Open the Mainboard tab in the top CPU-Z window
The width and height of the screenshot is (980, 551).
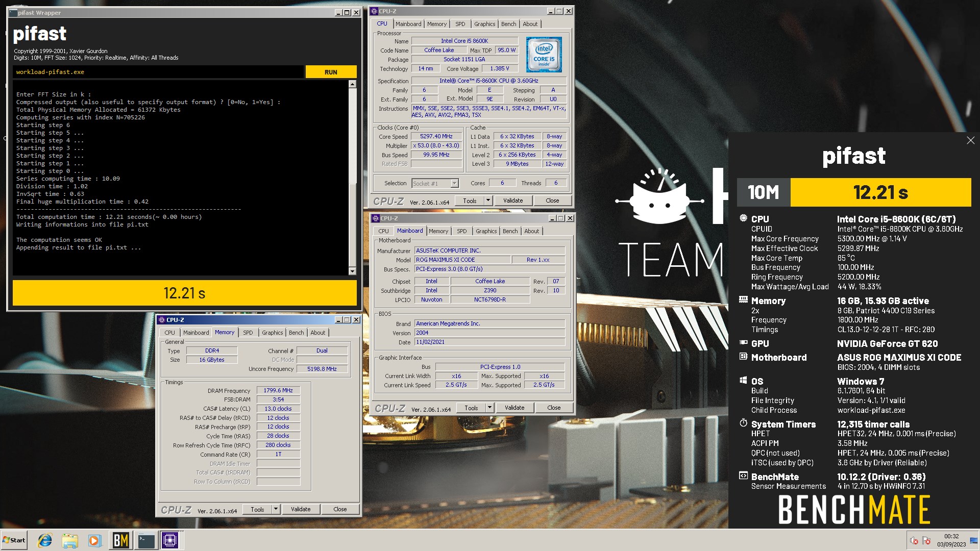[x=408, y=24]
